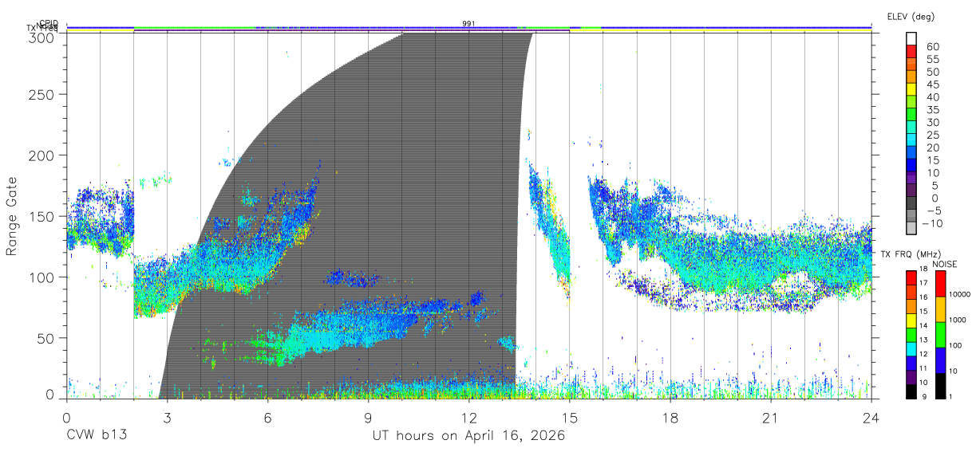Click the TX FRQ legend value '16'
The image size is (980, 452).
pos(923,297)
